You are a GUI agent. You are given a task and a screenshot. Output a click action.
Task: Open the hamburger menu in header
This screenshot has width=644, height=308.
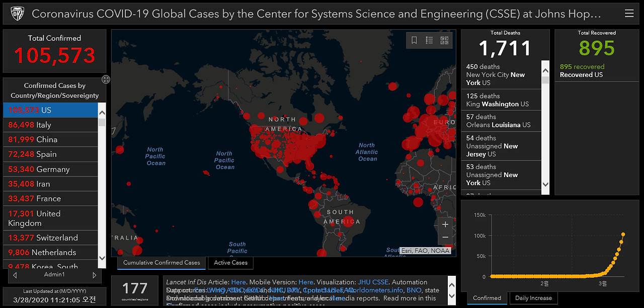629,14
